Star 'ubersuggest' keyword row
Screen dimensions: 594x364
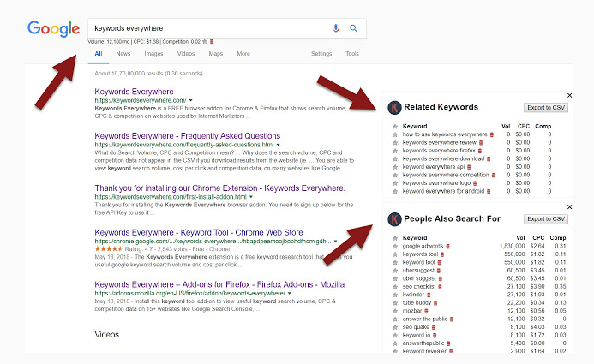click(395, 271)
